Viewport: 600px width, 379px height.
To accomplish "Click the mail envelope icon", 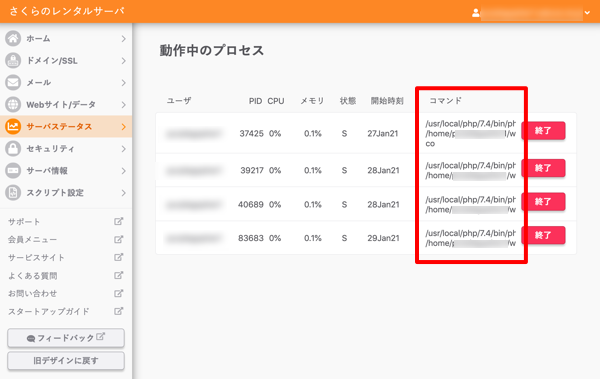I will (13, 82).
